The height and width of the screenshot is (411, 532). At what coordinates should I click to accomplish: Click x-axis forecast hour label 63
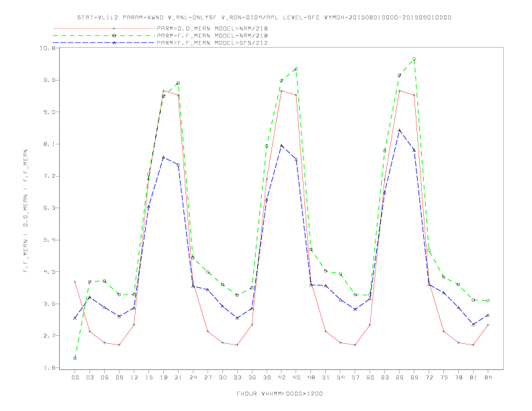click(385, 377)
